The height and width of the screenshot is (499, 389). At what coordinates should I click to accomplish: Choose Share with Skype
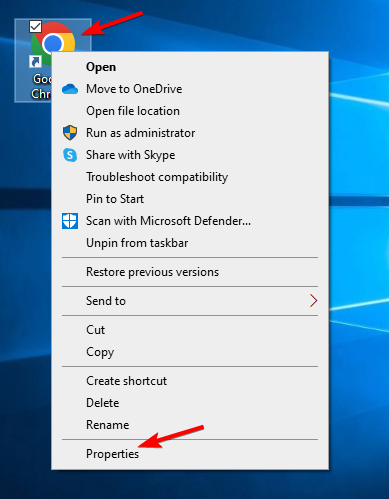[190, 155]
